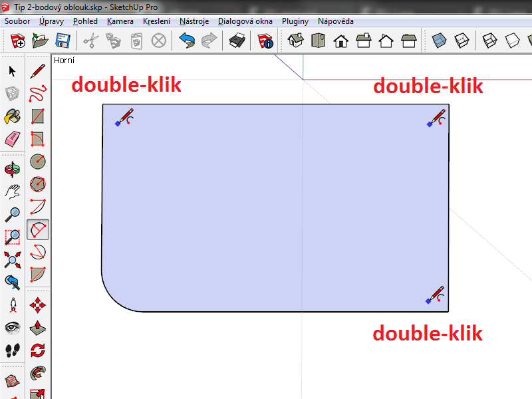The height and width of the screenshot is (399, 532).
Task: Activate the Push/Pull tool
Action: [38, 328]
